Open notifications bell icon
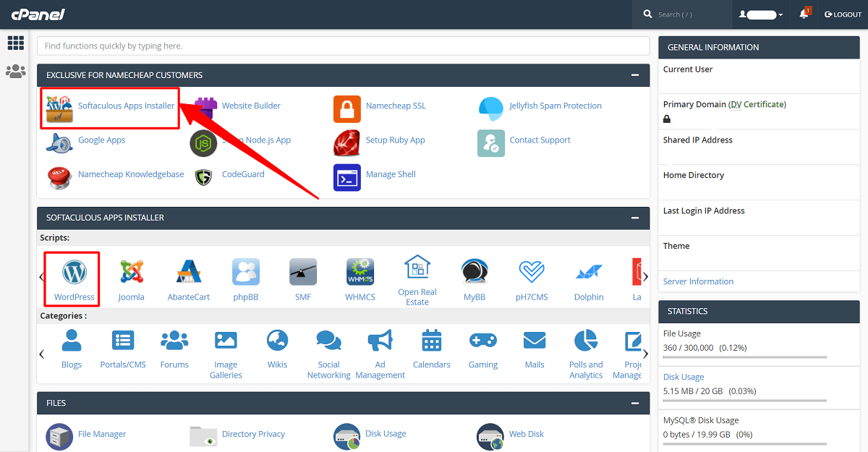This screenshot has height=452, width=868. [804, 14]
